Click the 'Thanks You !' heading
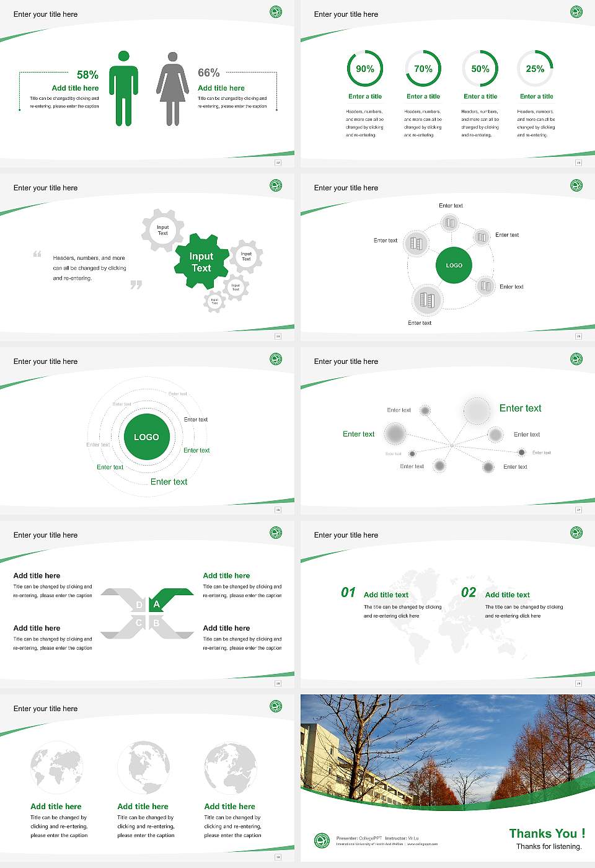Image resolution: width=595 pixels, height=868 pixels. click(x=547, y=833)
